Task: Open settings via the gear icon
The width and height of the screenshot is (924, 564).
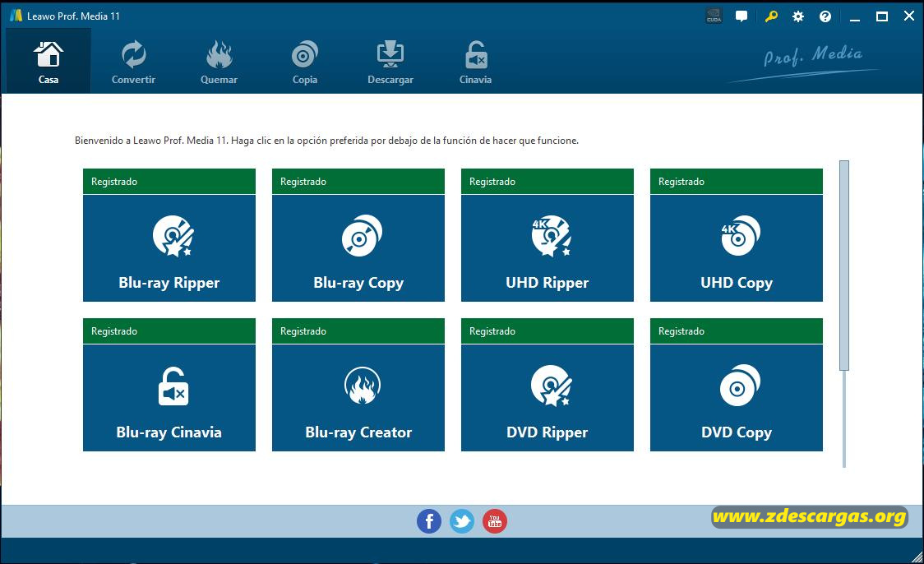Action: [x=798, y=16]
